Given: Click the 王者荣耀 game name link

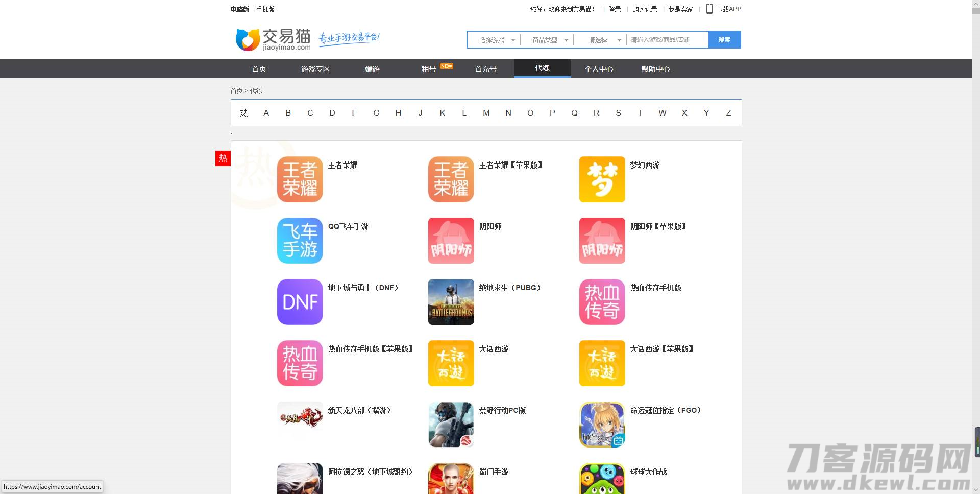Looking at the screenshot, I should pos(342,165).
